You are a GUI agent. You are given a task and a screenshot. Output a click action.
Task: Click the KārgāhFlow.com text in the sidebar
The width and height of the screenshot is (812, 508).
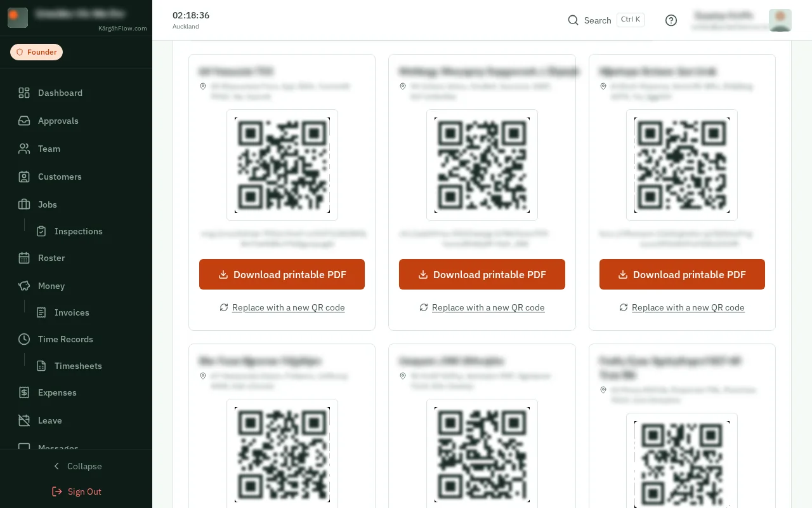[x=122, y=28]
